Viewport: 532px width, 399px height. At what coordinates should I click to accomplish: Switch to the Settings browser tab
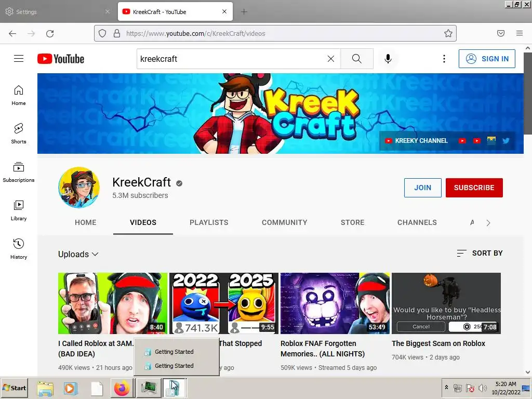click(58, 12)
